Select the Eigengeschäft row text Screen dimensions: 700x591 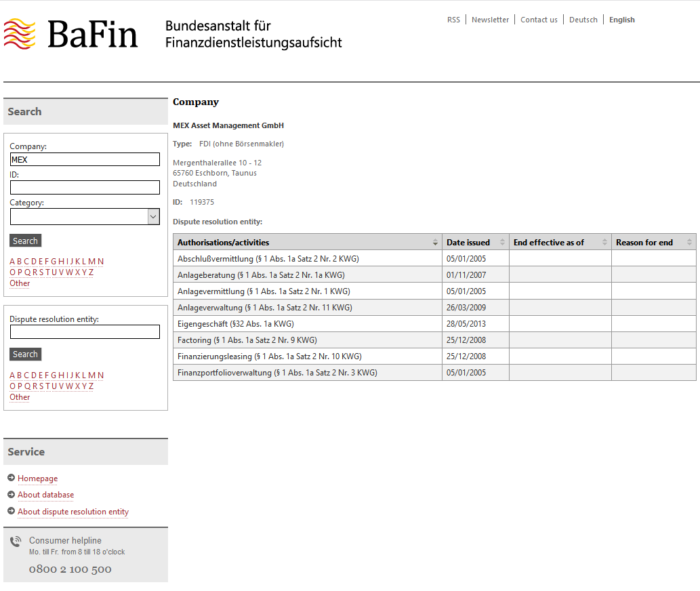pos(236,324)
